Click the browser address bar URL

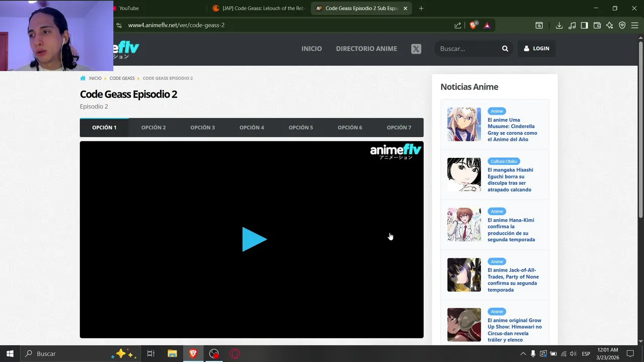click(176, 25)
